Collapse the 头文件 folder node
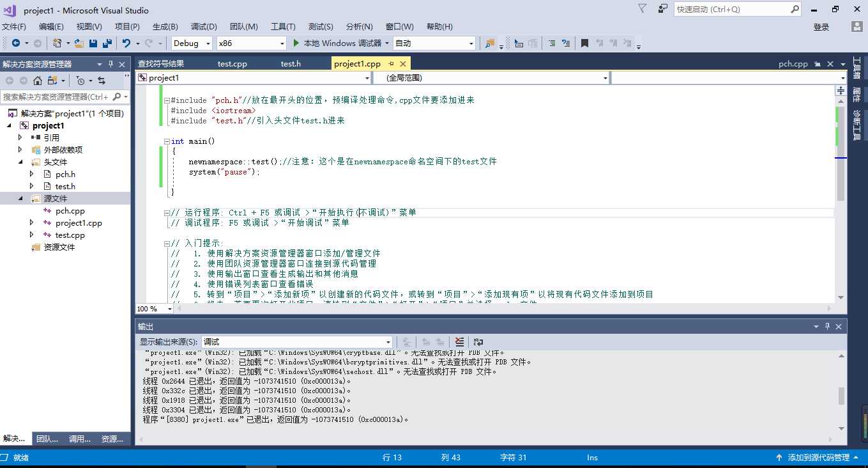 (20, 162)
